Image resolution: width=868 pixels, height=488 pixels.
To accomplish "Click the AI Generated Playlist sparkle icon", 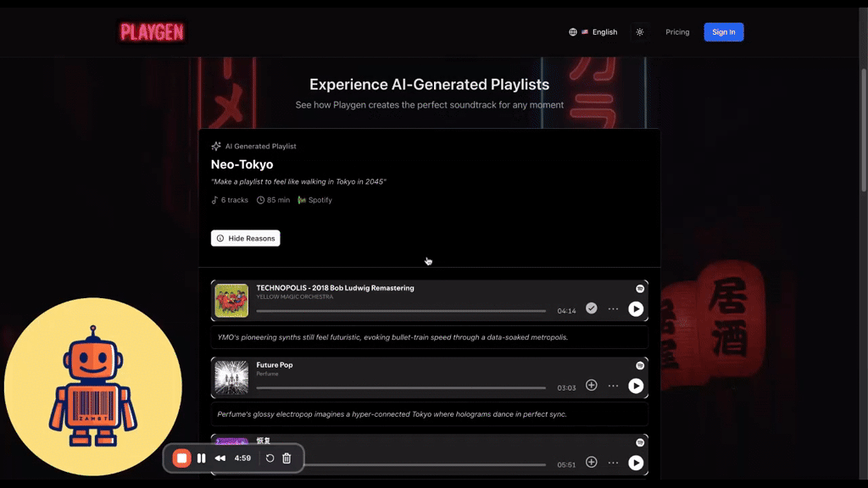I will [216, 146].
